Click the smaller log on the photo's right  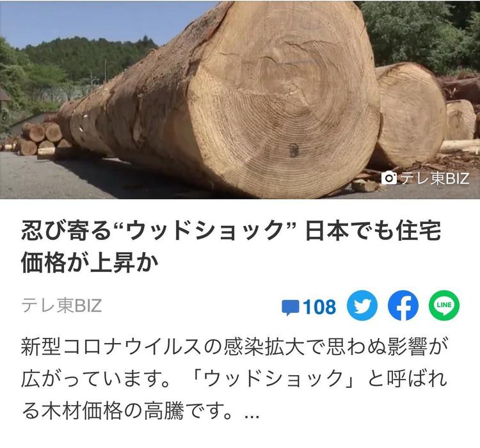pyautogui.click(x=409, y=115)
